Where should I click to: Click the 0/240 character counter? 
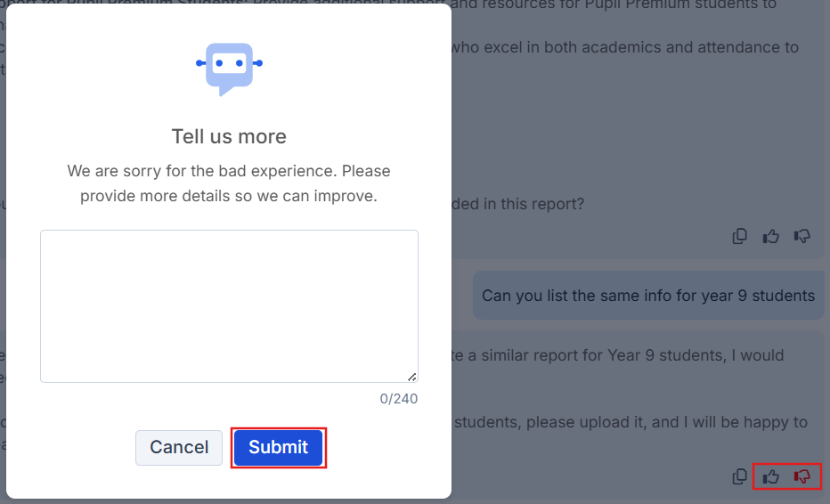tap(398, 399)
